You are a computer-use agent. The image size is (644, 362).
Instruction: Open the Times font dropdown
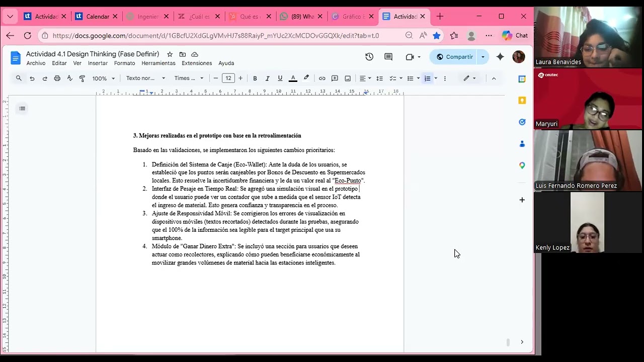(x=189, y=78)
